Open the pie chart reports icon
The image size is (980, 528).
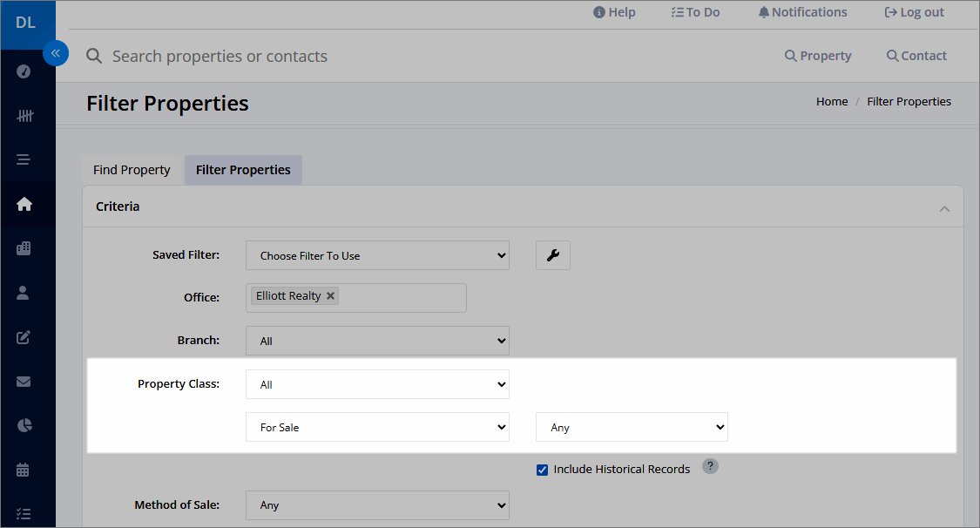(24, 425)
